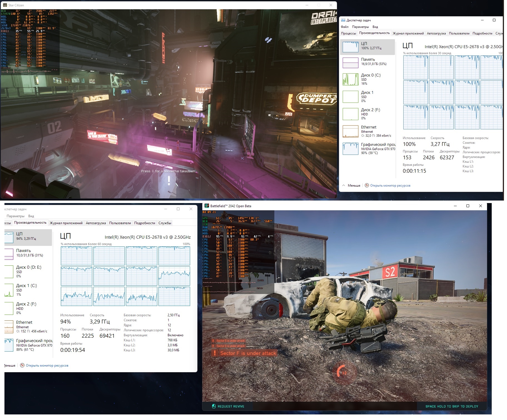
Task: Click the 'Sector F is under attack' alert
Action: click(245, 353)
